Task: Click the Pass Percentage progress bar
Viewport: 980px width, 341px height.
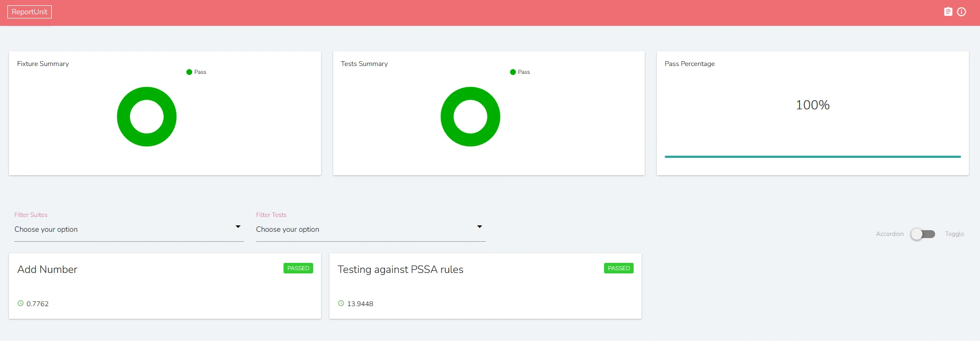Action: click(x=813, y=157)
